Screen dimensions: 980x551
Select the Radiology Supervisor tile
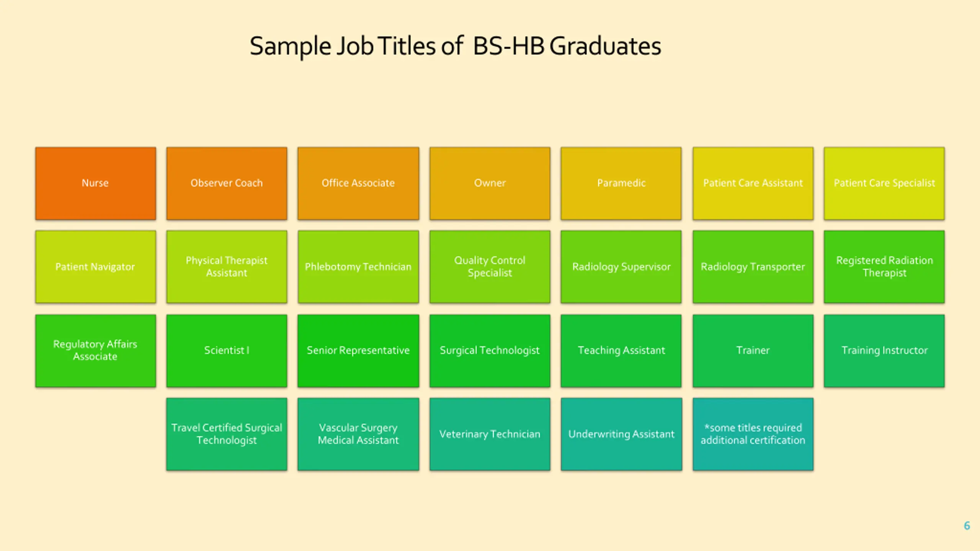[621, 267]
